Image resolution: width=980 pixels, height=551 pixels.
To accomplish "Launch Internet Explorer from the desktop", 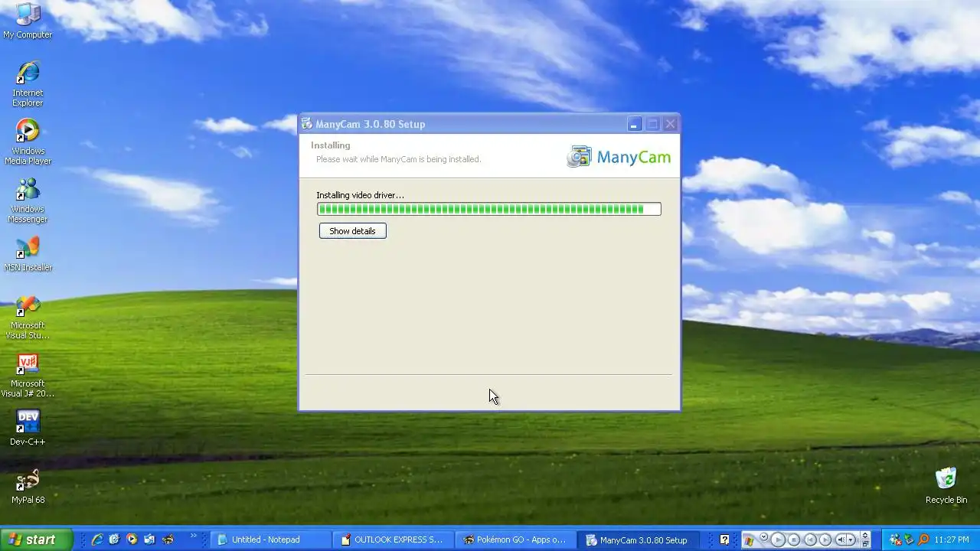I will coord(28,83).
